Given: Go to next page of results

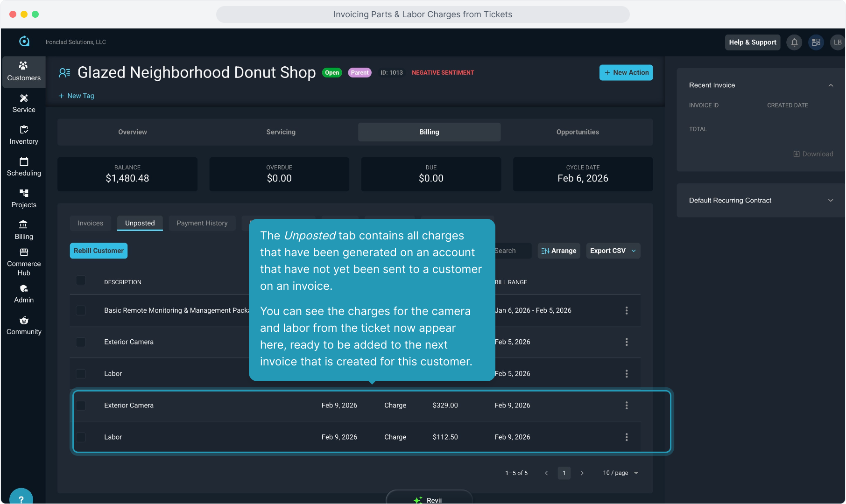Looking at the screenshot, I should click(582, 473).
